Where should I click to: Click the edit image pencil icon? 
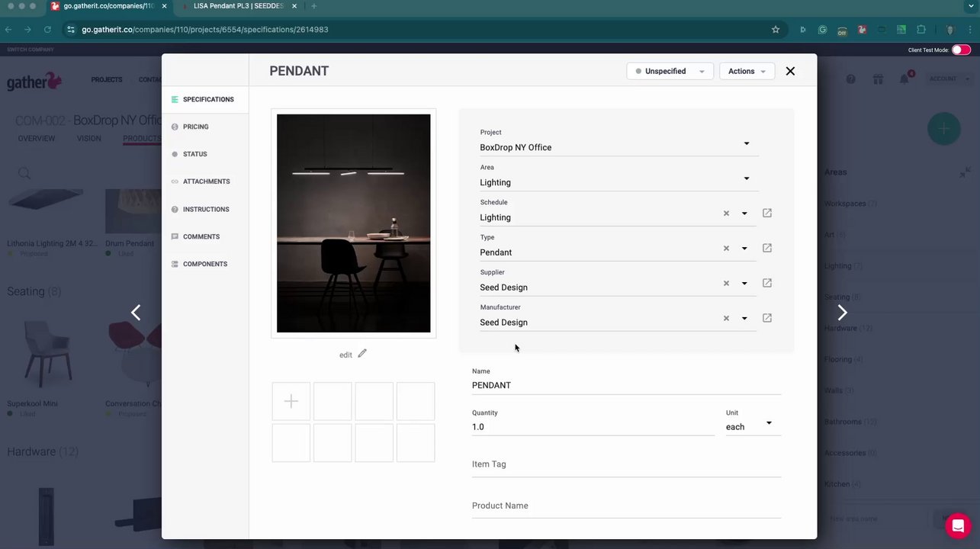click(362, 354)
